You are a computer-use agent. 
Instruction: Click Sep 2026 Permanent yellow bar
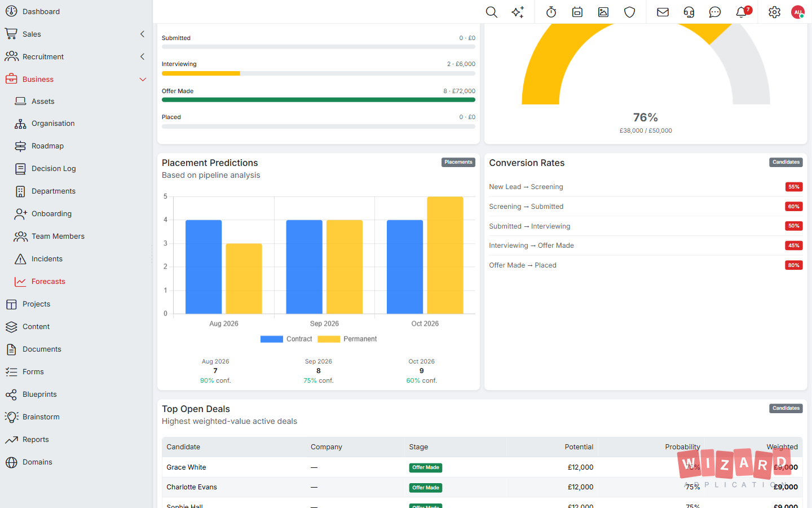[x=345, y=267]
